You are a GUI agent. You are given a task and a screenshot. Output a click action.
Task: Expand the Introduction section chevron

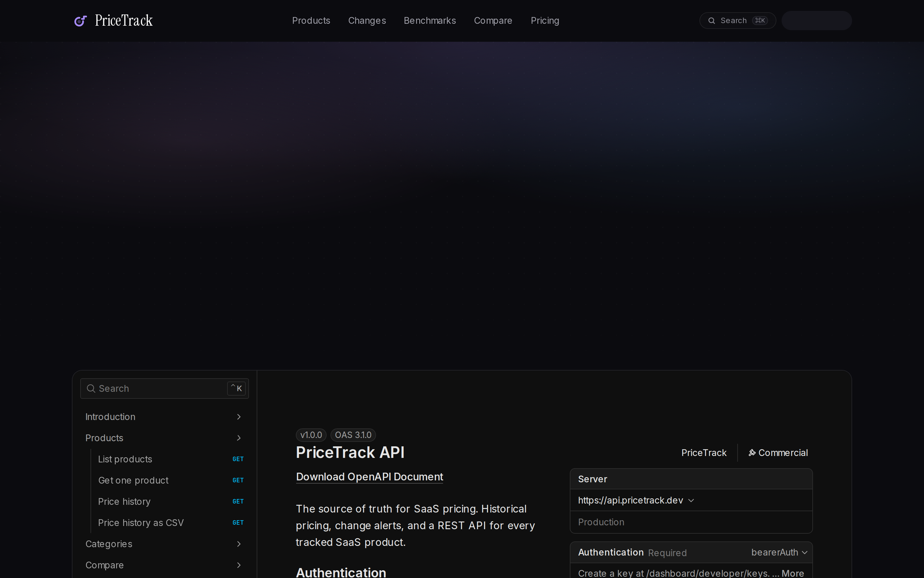point(239,417)
